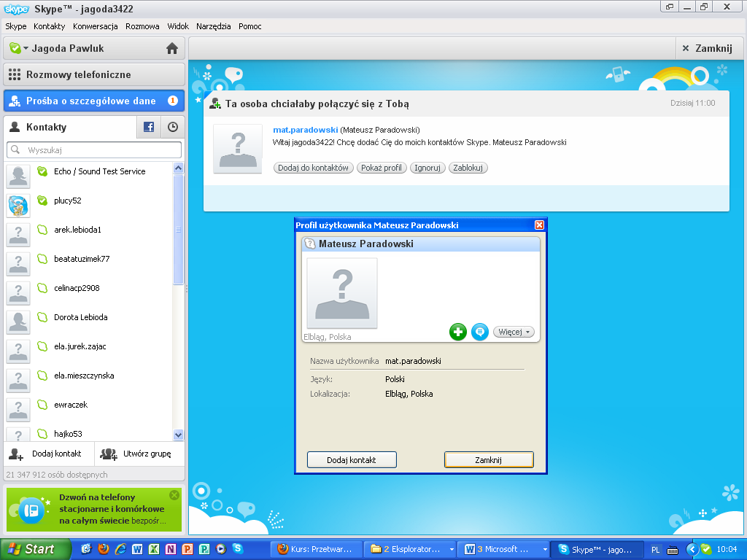
Task: Select contact ela.jurek.zajac
Action: [x=88, y=350]
